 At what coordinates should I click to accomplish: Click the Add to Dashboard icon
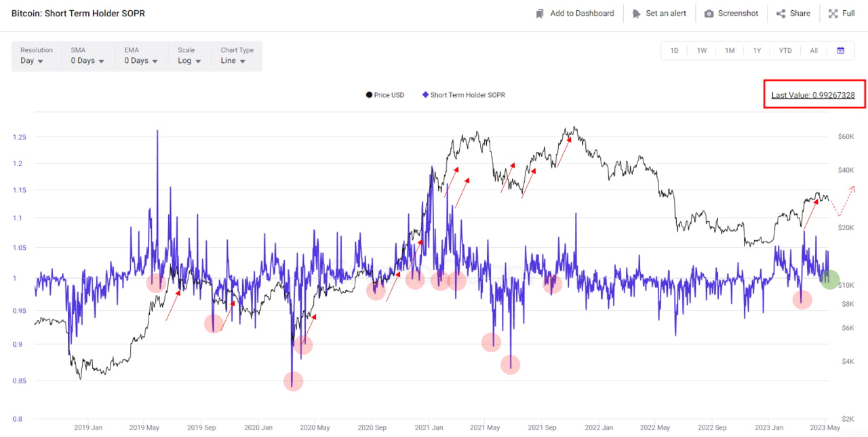539,13
